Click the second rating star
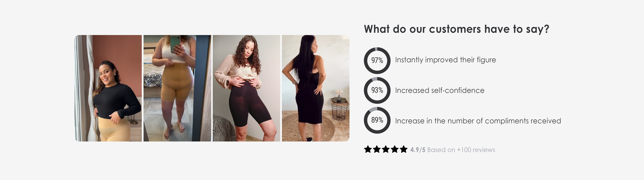This screenshot has height=180, width=644. tap(377, 149)
